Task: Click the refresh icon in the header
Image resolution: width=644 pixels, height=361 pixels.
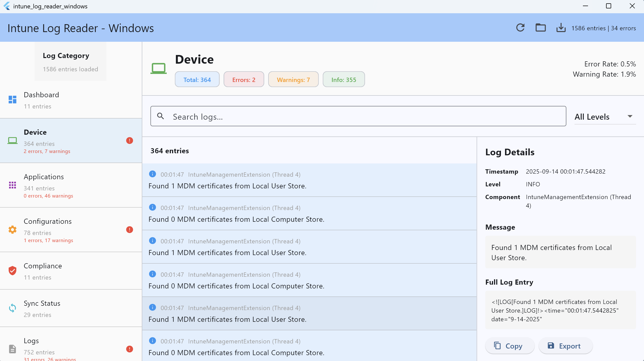Action: [x=521, y=28]
